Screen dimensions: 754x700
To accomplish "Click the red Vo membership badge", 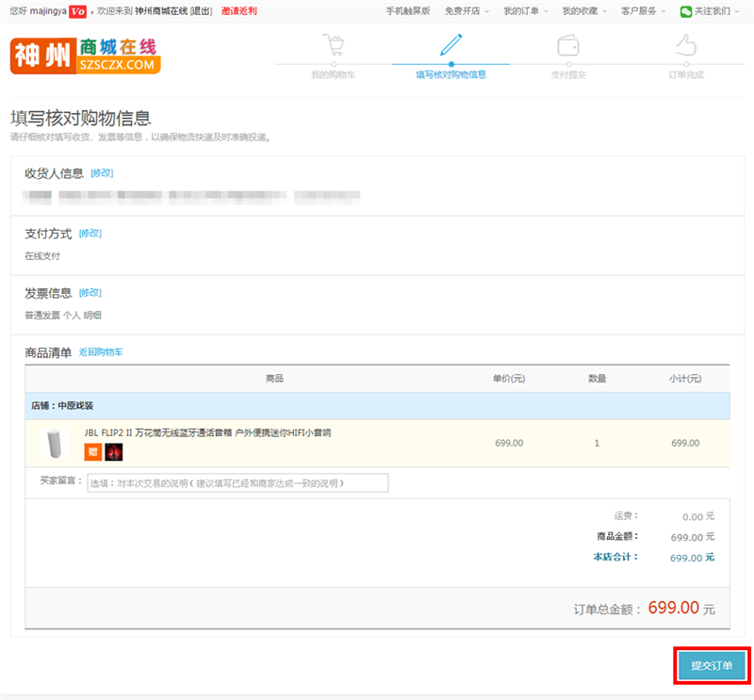I will click(78, 11).
